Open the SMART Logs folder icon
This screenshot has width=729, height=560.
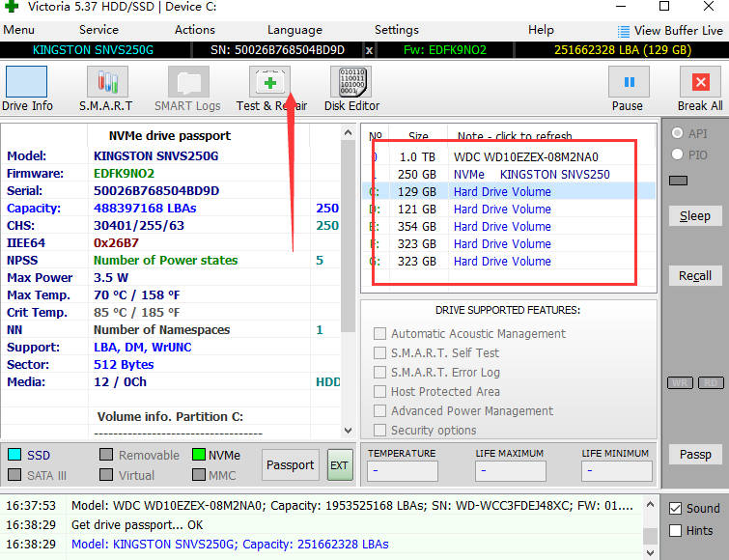pyautogui.click(x=188, y=82)
